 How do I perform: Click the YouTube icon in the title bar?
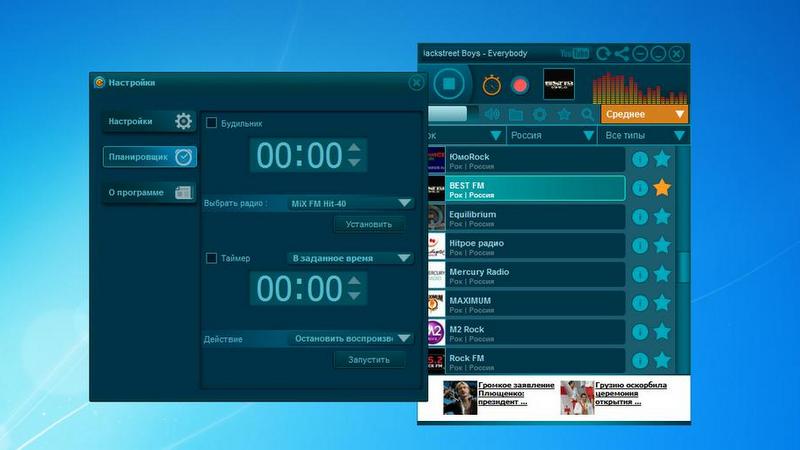pos(574,53)
